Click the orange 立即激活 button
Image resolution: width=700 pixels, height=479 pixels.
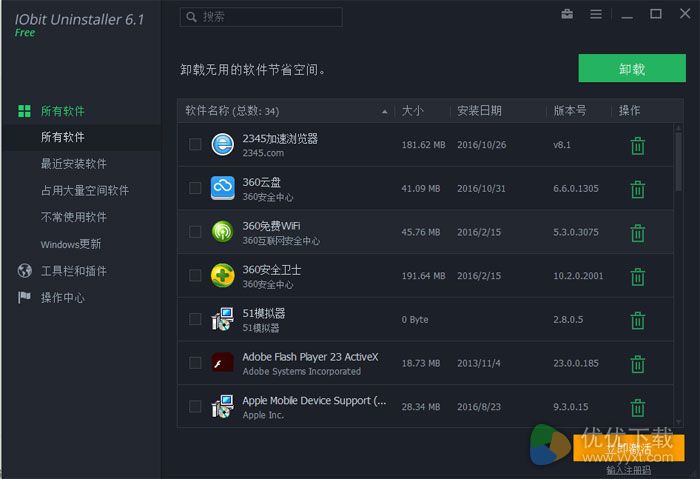pyautogui.click(x=629, y=448)
